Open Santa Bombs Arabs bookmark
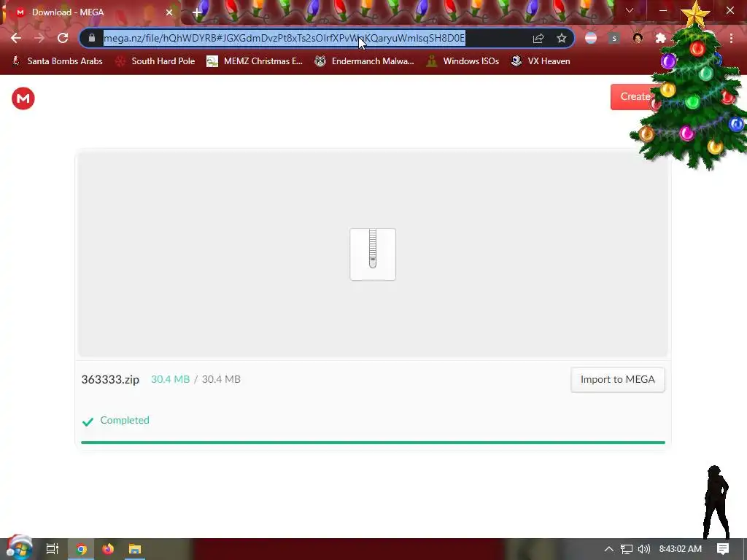This screenshot has height=560, width=747. click(57, 61)
